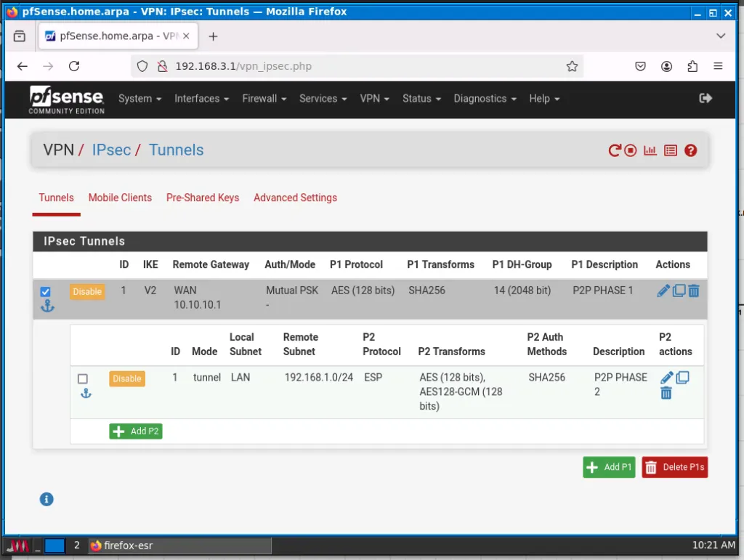Show info icon below the table
Screen dimensions: 744x560
coord(46,499)
